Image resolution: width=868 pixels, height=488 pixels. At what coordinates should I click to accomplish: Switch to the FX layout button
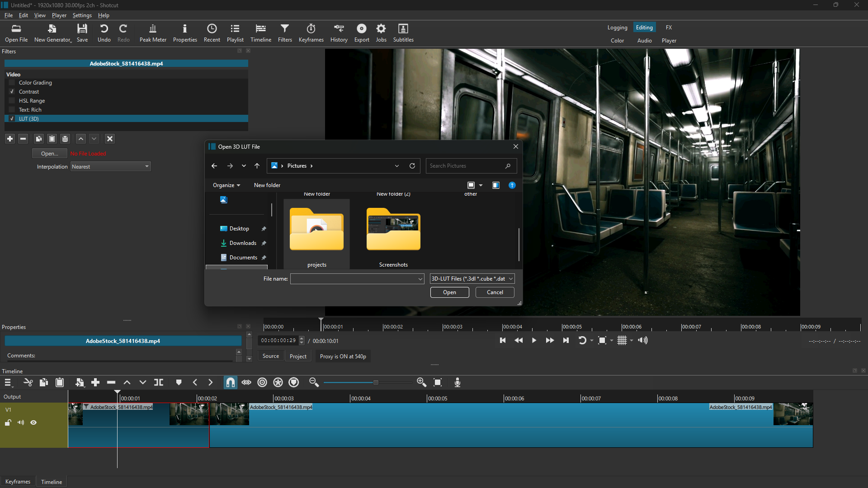pyautogui.click(x=669, y=28)
